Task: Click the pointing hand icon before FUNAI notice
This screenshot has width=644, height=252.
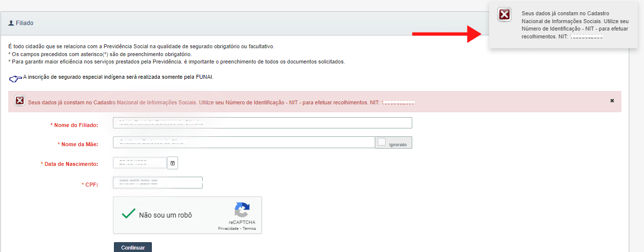Action: (x=15, y=78)
